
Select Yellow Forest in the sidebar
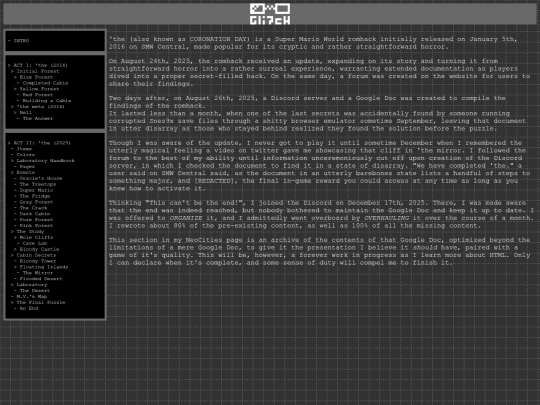click(39, 89)
